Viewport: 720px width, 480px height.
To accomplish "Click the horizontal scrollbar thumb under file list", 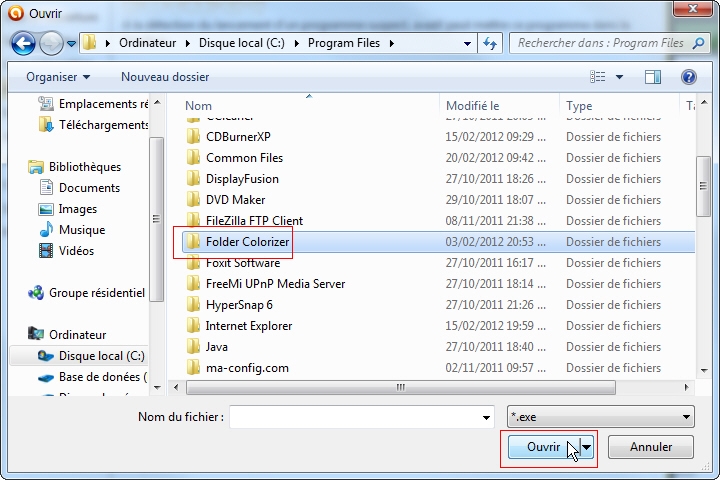I will pos(400,387).
